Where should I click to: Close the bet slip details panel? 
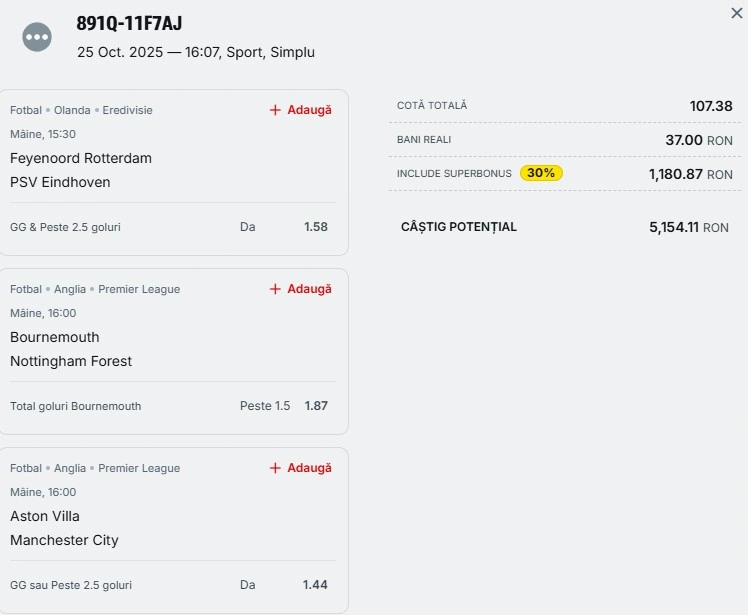tap(737, 13)
